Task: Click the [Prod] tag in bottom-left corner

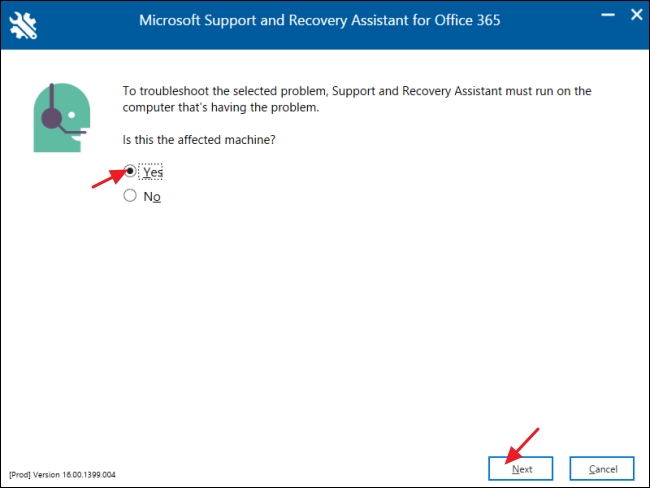Action: (18, 474)
